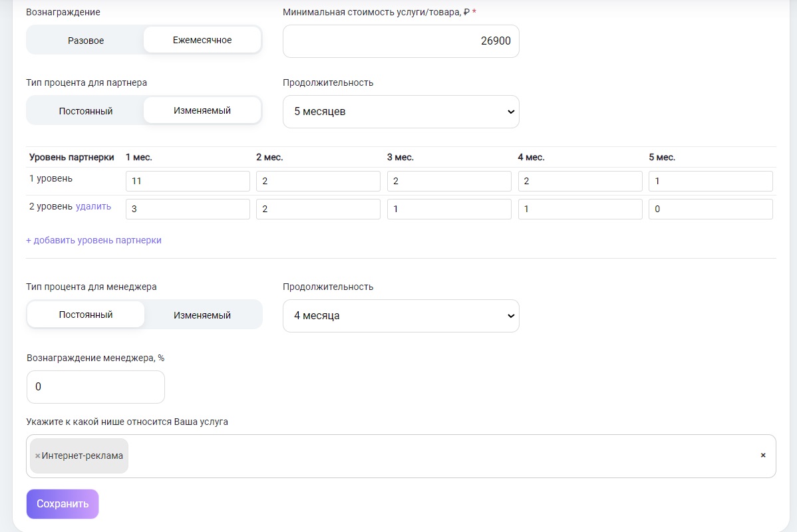Focus the manager reward percent field

tap(95, 387)
